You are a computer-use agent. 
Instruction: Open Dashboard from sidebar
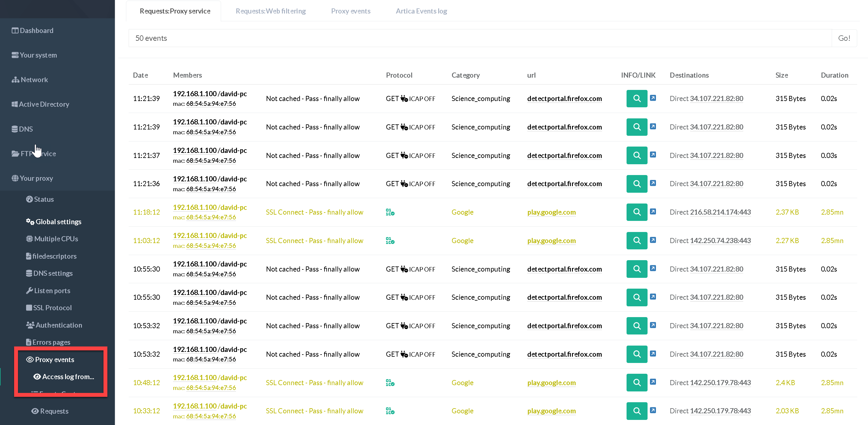pyautogui.click(x=36, y=30)
